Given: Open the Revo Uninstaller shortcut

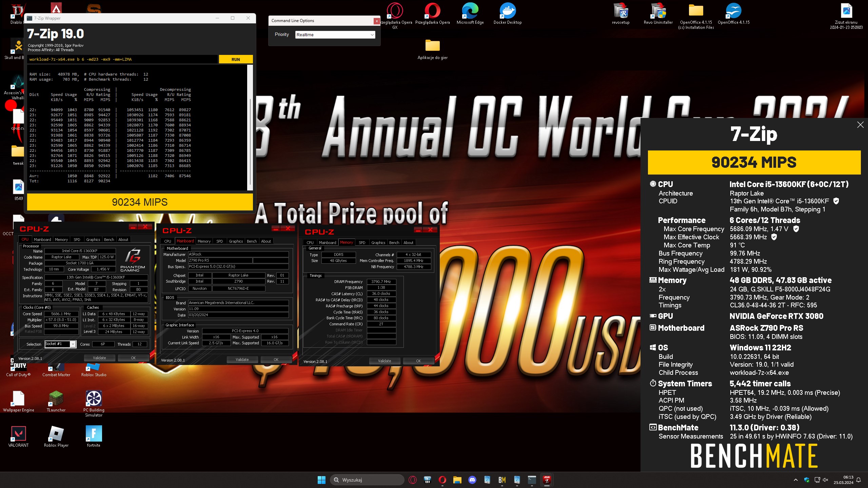Looking at the screenshot, I should [x=658, y=14].
